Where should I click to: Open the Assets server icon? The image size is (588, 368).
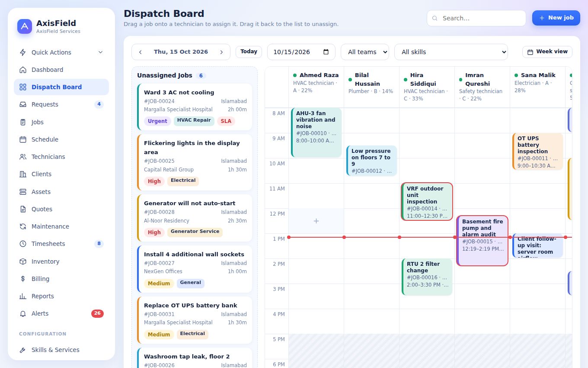(23, 192)
